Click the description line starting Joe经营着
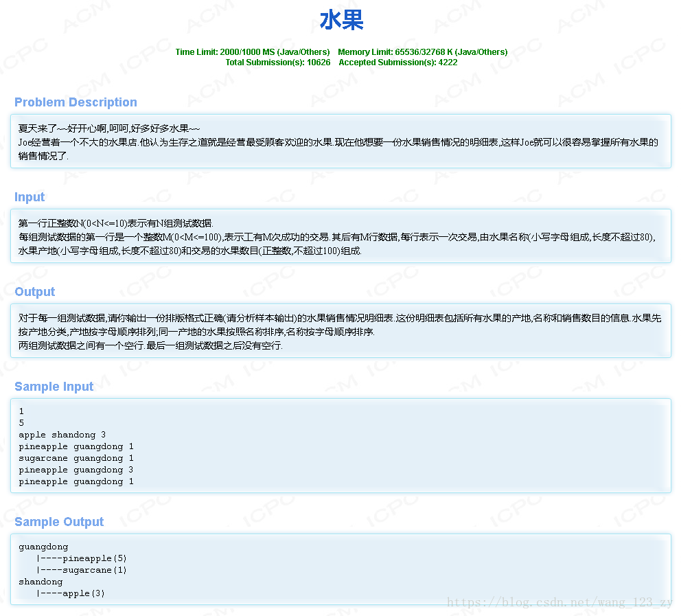 (338, 142)
